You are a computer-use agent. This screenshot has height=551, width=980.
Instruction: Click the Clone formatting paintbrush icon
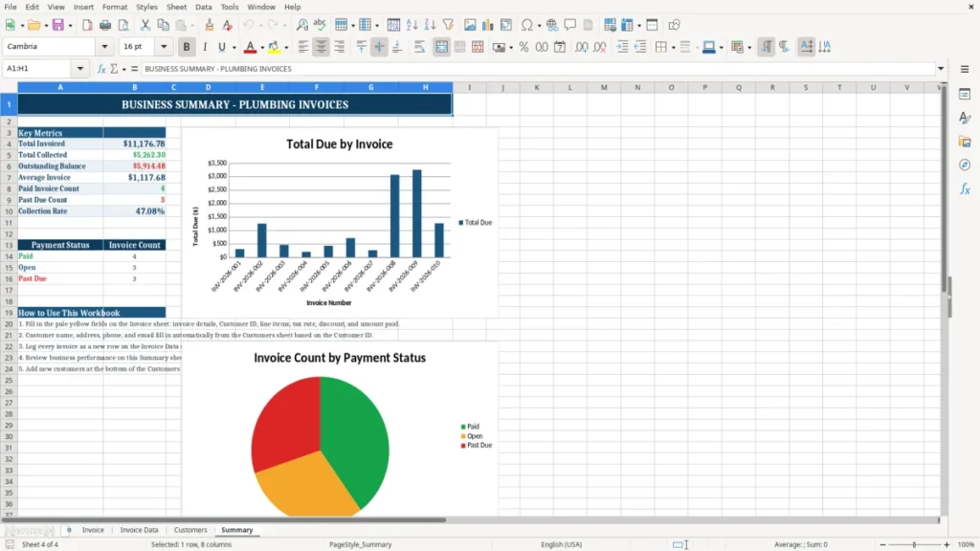click(x=210, y=25)
